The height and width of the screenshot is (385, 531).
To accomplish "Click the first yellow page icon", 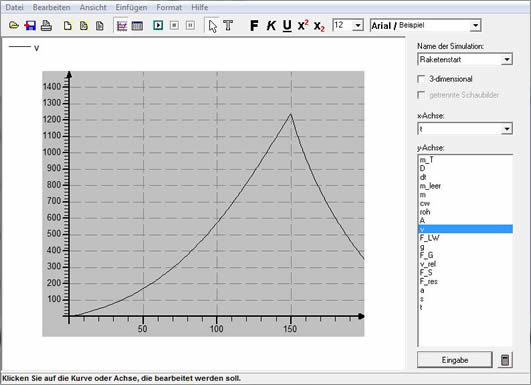I will point(68,26).
